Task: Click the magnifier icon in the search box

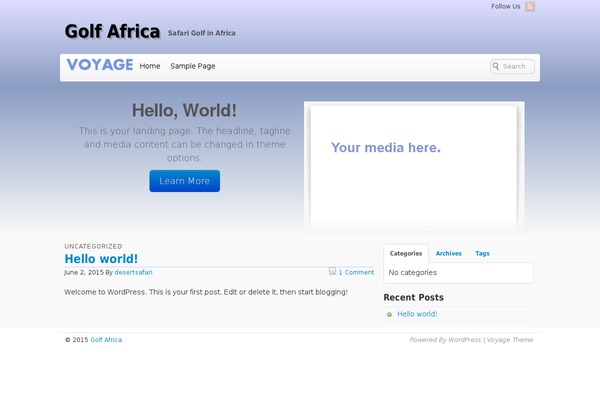Action: [496, 67]
